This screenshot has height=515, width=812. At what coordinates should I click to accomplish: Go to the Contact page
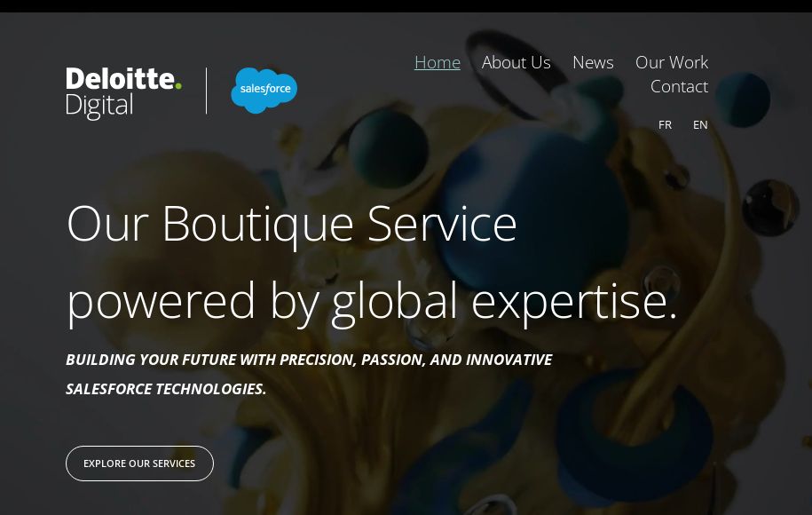point(679,86)
